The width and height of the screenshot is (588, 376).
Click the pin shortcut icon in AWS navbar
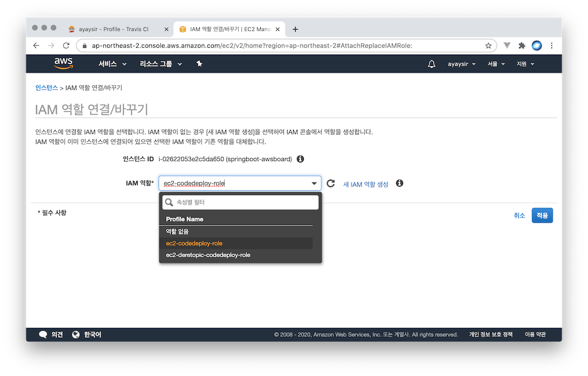pyautogui.click(x=199, y=64)
